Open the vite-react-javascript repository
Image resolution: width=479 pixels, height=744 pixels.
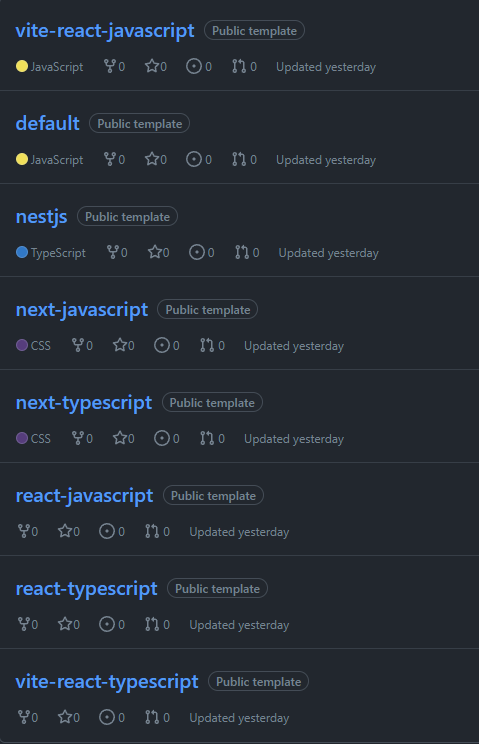coord(105,31)
